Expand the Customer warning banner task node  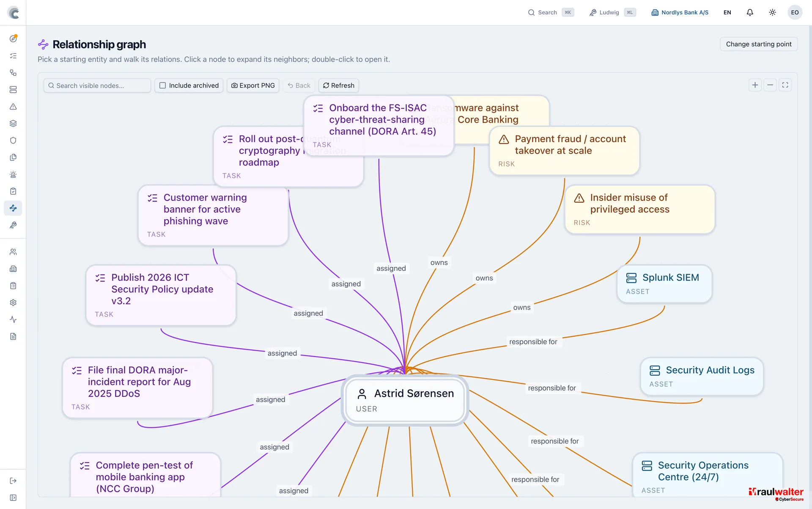pos(213,215)
